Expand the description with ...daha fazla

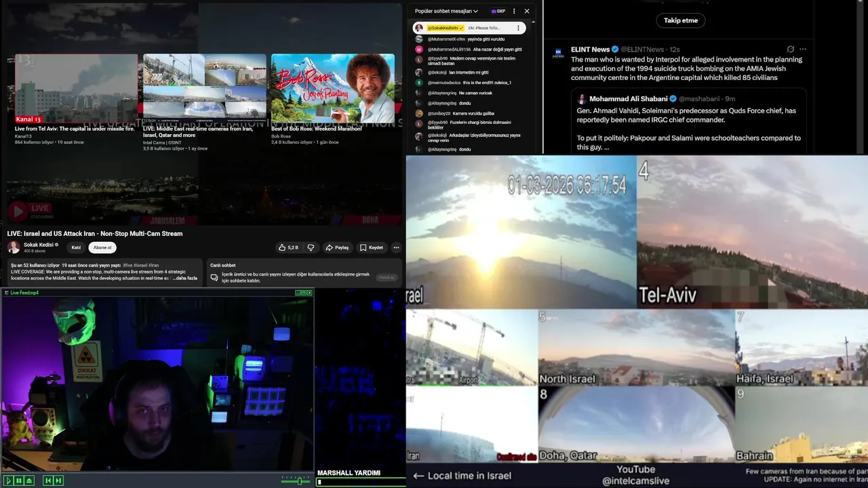(x=184, y=278)
